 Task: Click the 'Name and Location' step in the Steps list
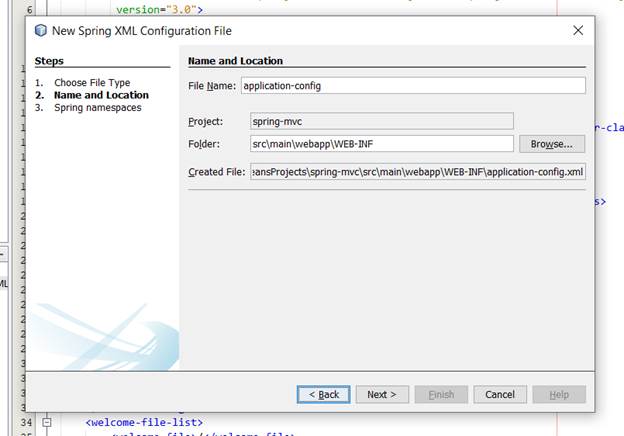pyautogui.click(x=101, y=95)
